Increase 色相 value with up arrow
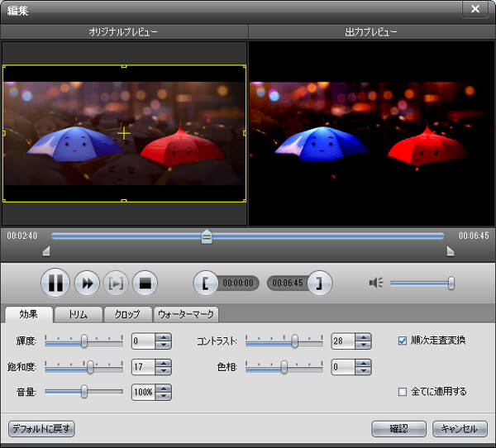This screenshot has height=448, width=496. click(x=363, y=363)
